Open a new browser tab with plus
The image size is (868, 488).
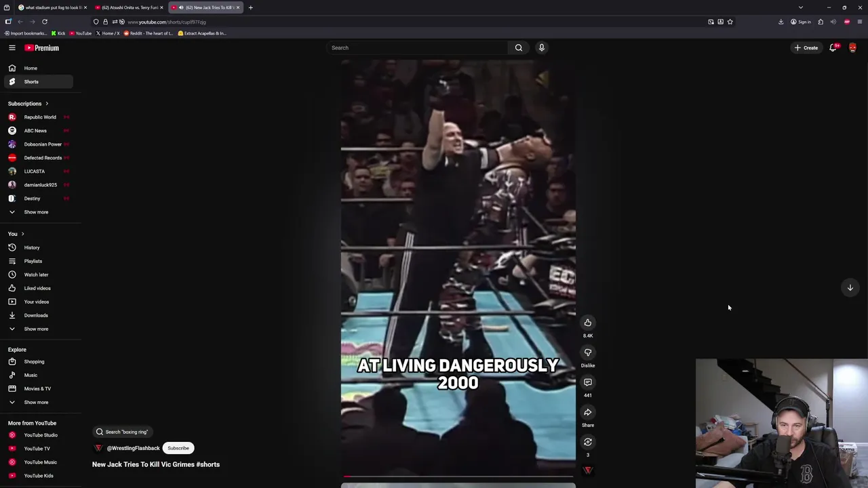[x=250, y=7]
